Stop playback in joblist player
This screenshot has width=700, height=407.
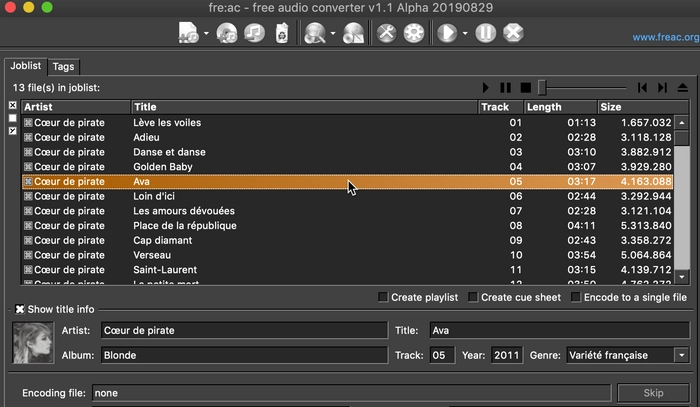(525, 87)
